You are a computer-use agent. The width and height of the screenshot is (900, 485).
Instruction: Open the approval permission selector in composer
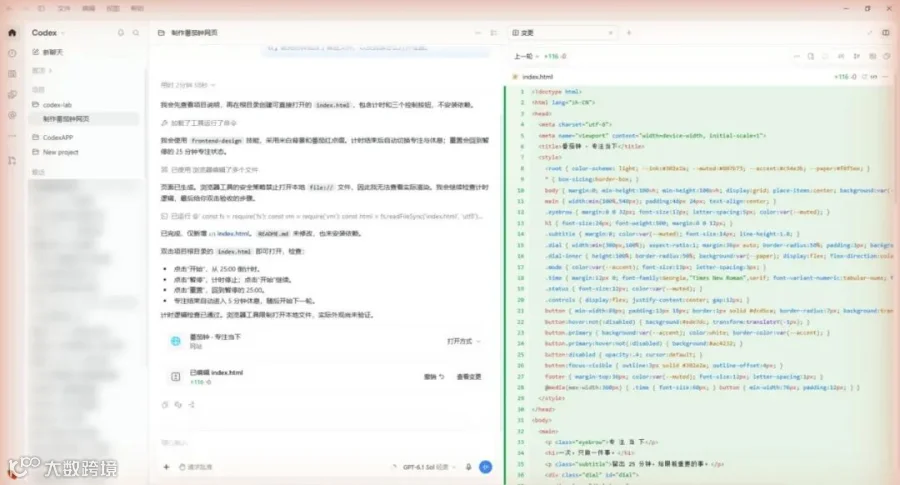(196, 467)
